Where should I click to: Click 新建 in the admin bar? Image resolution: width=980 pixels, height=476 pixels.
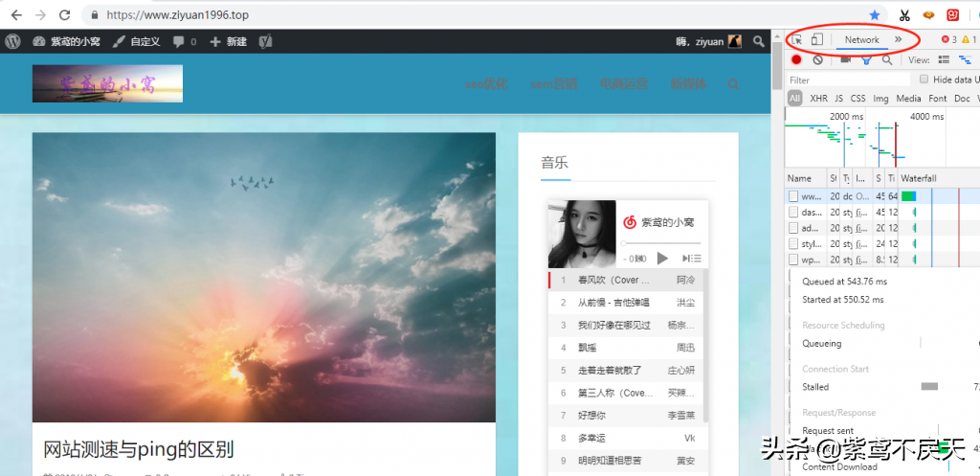tap(228, 42)
